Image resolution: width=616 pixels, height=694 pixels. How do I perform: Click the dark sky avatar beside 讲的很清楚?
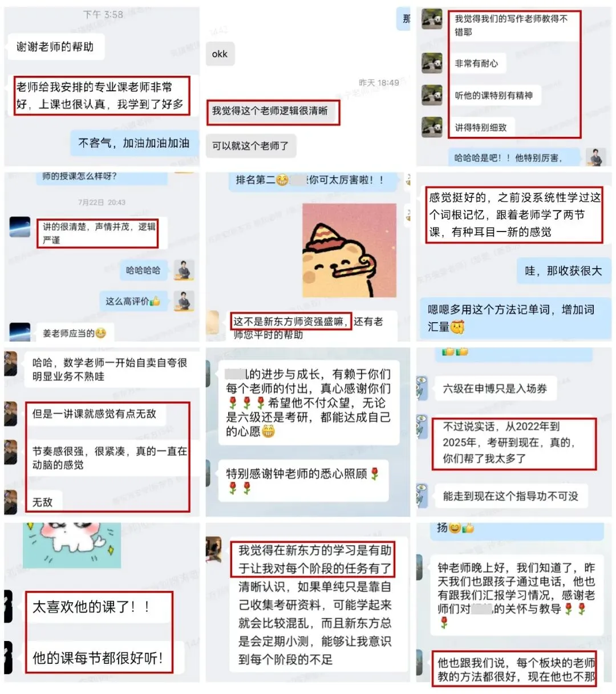[20, 226]
